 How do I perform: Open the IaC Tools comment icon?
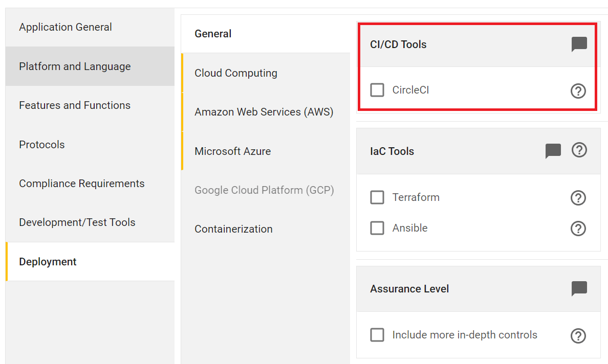(553, 151)
